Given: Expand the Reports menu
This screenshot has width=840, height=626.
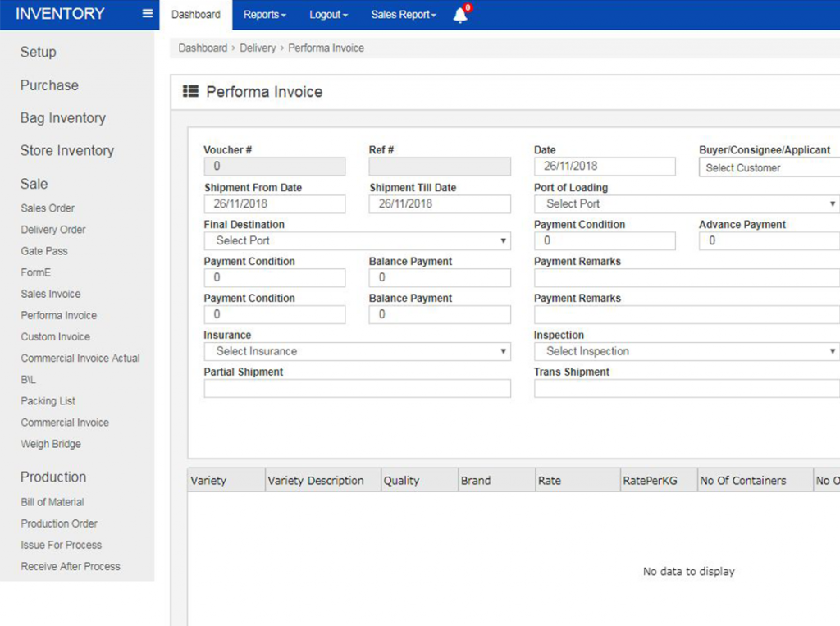Looking at the screenshot, I should coord(265,15).
